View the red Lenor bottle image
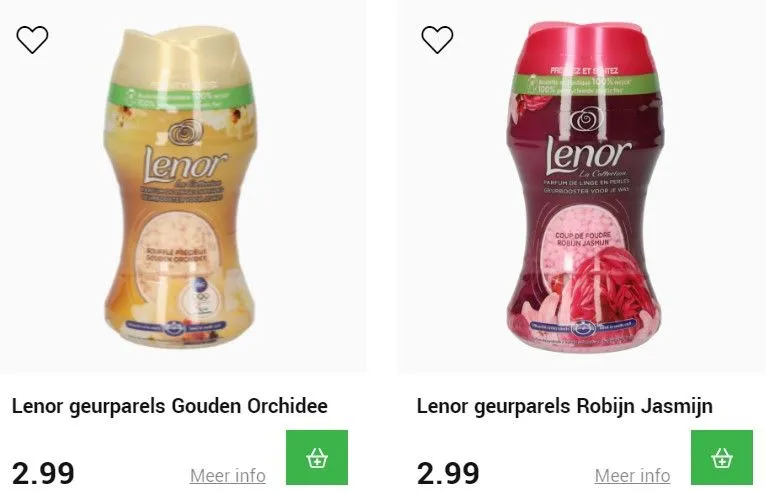This screenshot has height=493, width=766. pos(585,186)
